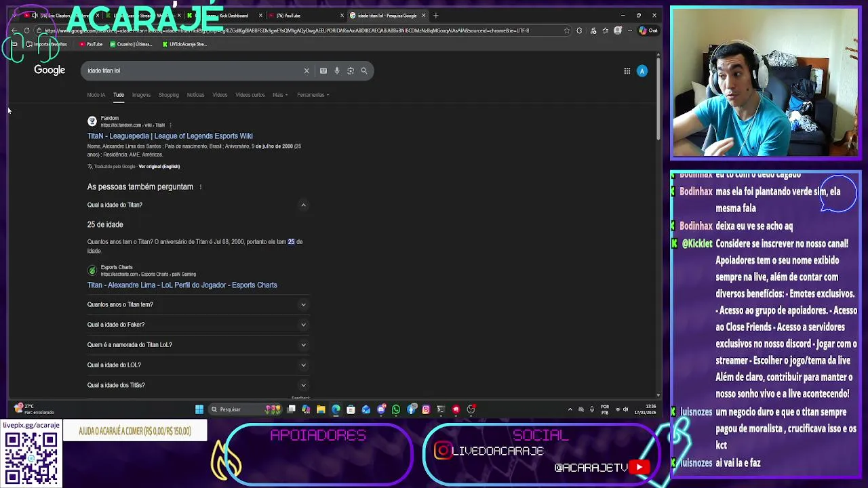Switch to 'Imagens' tab
Viewport: 868px width, 488px height.
pyautogui.click(x=141, y=95)
